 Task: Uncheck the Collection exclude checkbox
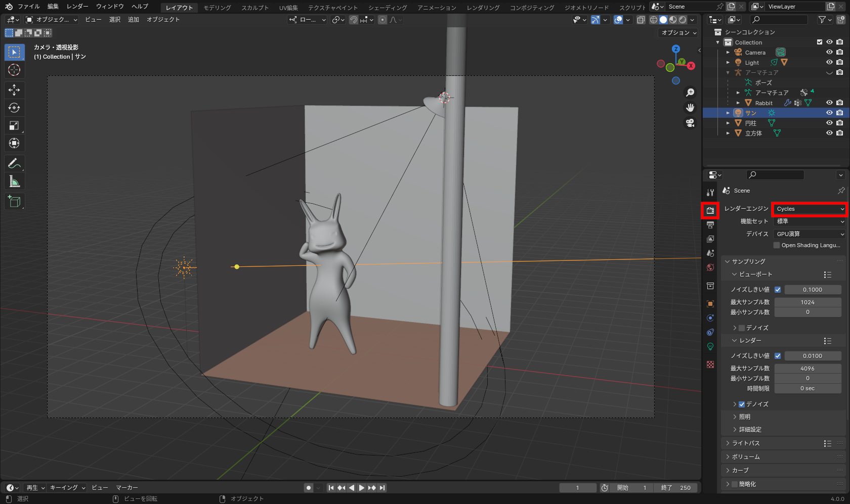click(820, 42)
